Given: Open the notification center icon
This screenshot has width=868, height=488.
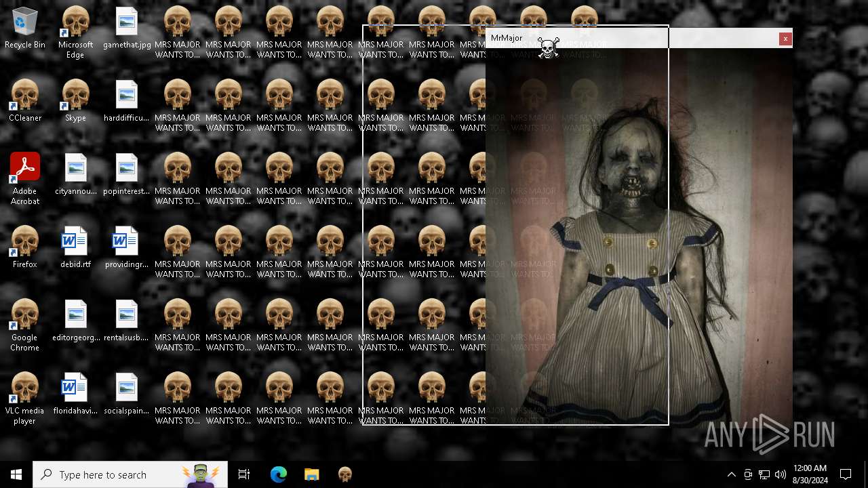Looking at the screenshot, I should [846, 474].
